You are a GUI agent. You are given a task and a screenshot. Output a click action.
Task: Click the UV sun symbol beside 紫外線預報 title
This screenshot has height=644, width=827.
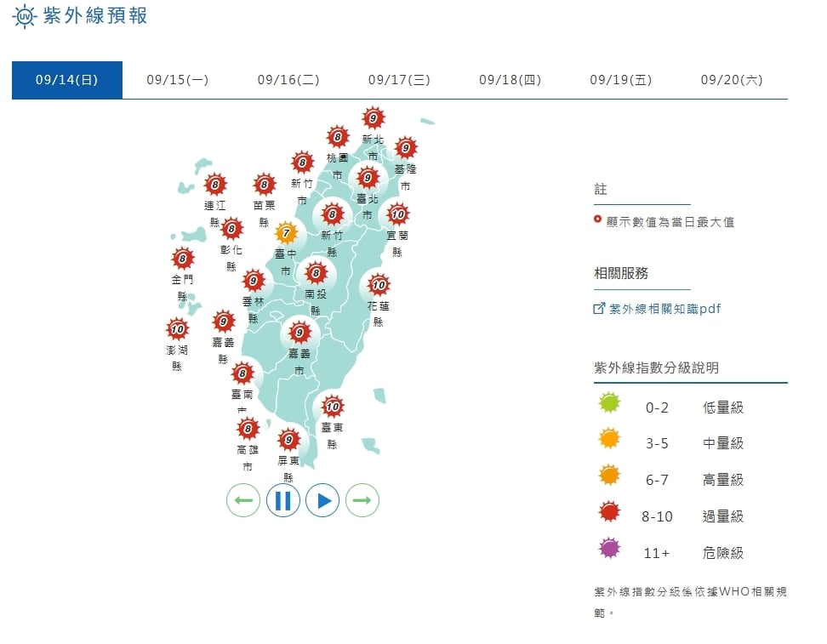(x=24, y=16)
